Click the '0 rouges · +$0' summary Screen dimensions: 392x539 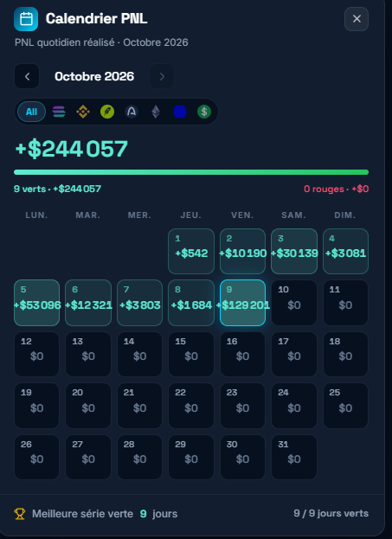click(337, 189)
